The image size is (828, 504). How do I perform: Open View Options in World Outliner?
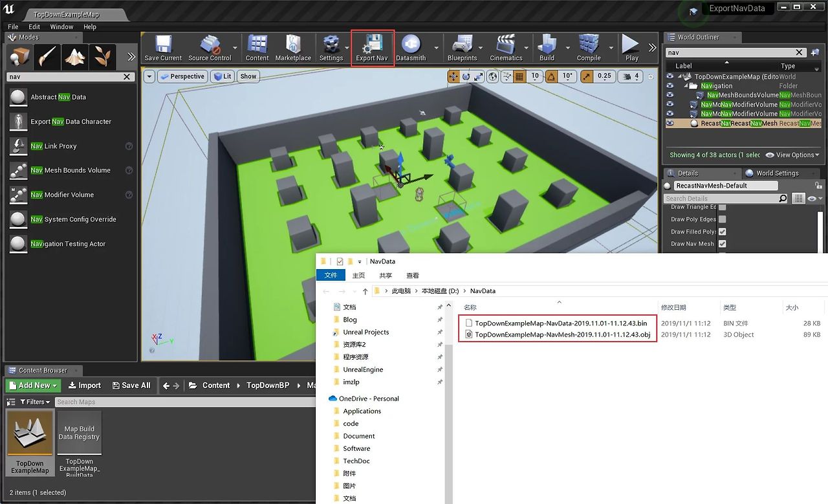[792, 155]
